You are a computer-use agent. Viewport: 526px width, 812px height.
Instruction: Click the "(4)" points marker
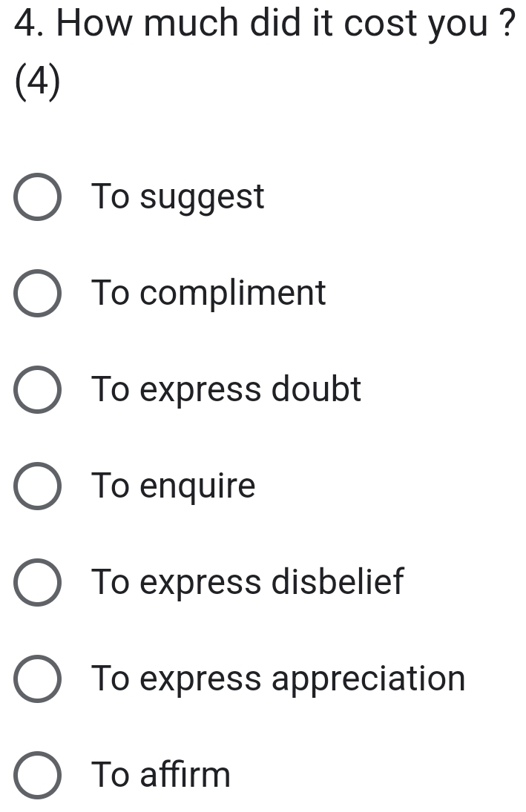click(x=37, y=82)
